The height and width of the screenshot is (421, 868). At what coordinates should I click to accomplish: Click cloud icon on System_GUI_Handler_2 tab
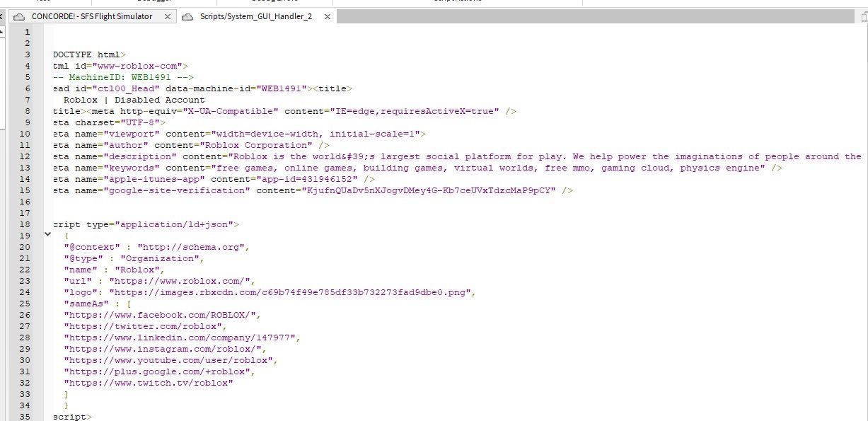[x=187, y=16]
